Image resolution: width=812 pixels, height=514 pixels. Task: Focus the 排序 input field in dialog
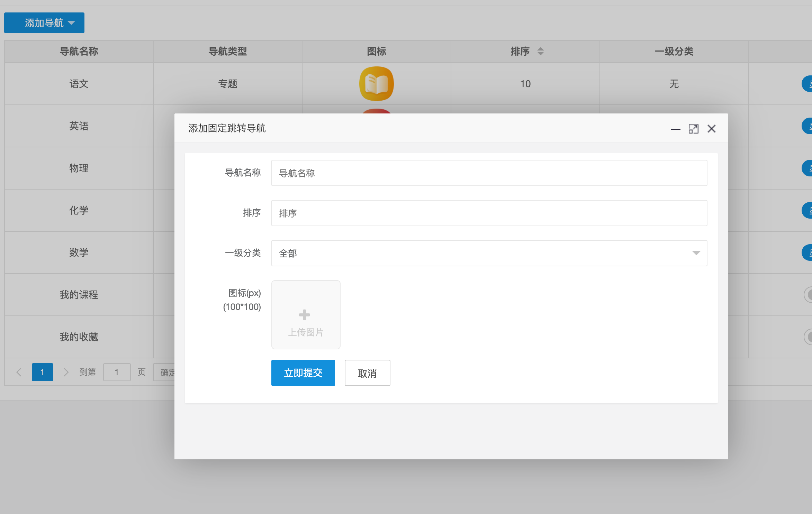(489, 213)
